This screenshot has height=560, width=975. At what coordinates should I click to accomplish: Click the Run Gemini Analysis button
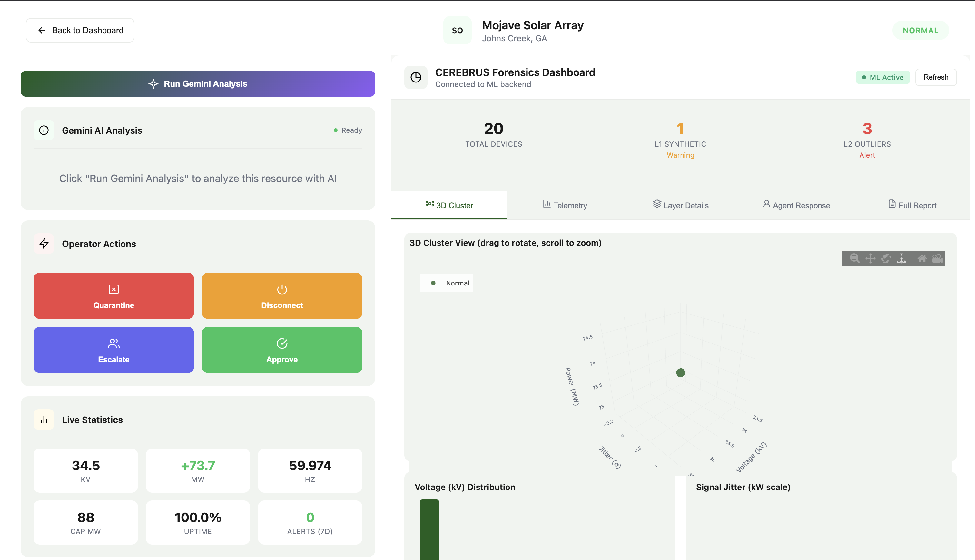pos(198,84)
